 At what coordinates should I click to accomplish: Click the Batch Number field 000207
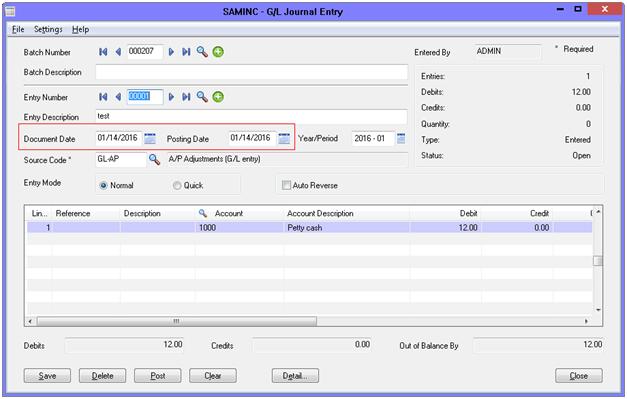point(145,52)
